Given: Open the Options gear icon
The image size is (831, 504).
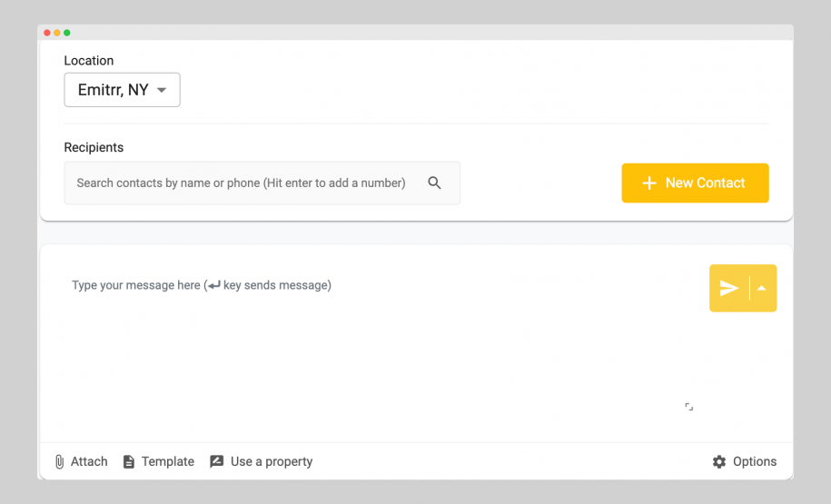Looking at the screenshot, I should [719, 461].
